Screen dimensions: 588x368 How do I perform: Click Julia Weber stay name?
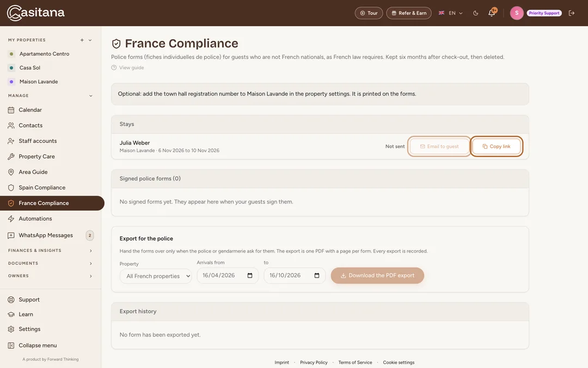tap(134, 143)
